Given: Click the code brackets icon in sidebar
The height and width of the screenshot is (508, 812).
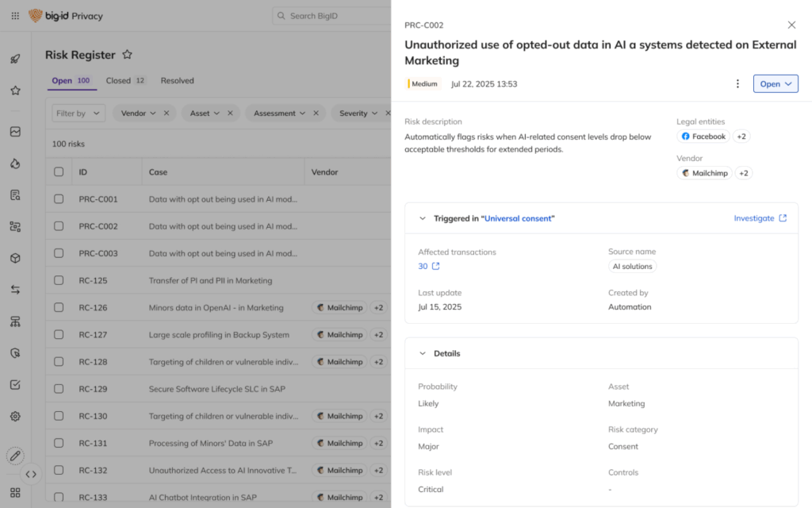Looking at the screenshot, I should [x=31, y=474].
